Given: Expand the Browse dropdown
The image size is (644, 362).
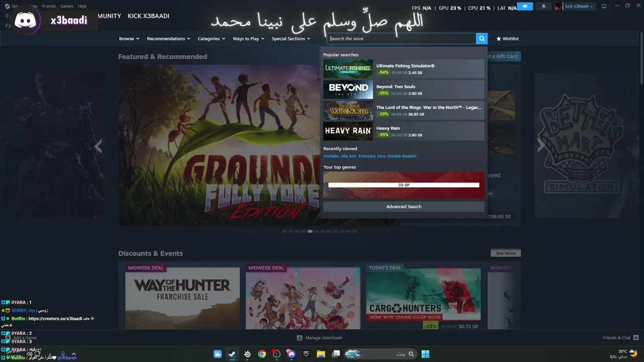Looking at the screenshot, I should click(129, 39).
